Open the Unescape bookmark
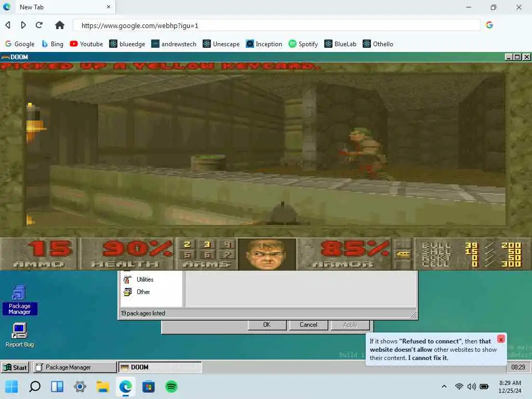 [221, 44]
